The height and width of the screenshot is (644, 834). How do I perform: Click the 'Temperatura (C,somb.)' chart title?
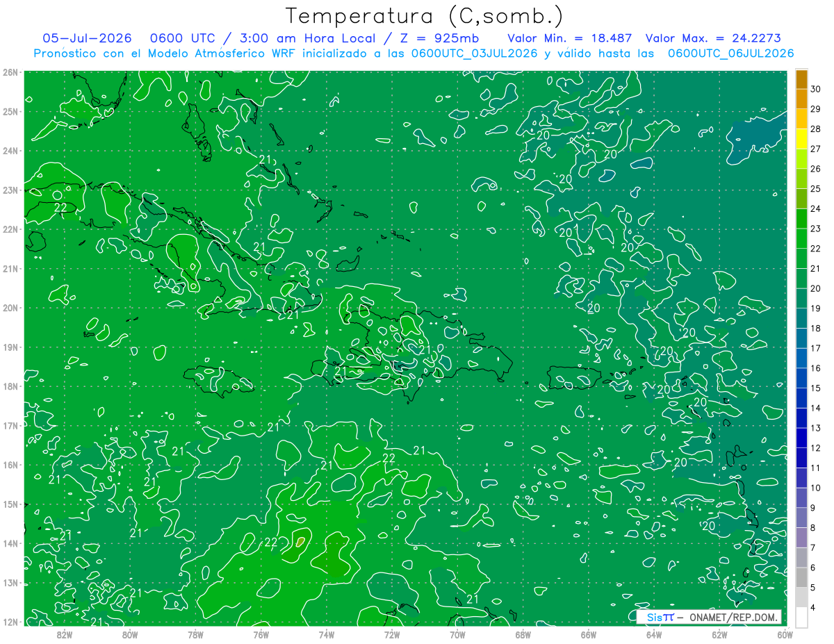(x=425, y=16)
